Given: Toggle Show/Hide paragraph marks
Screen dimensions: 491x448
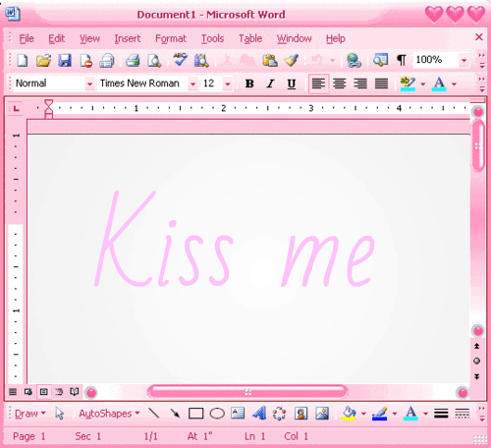Looking at the screenshot, I should 402,60.
